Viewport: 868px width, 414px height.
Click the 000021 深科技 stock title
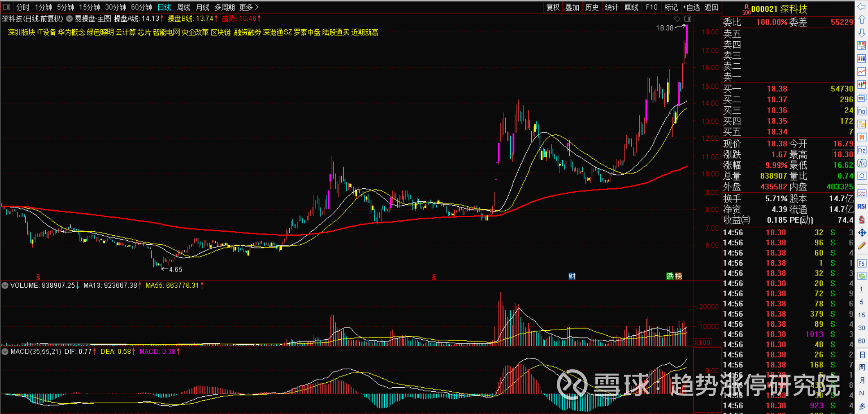tap(779, 9)
